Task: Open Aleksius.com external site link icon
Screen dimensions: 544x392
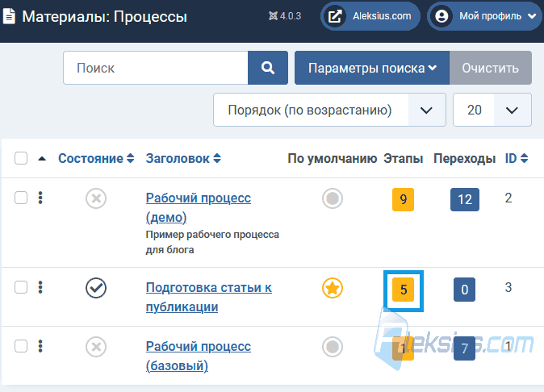Action: (335, 16)
